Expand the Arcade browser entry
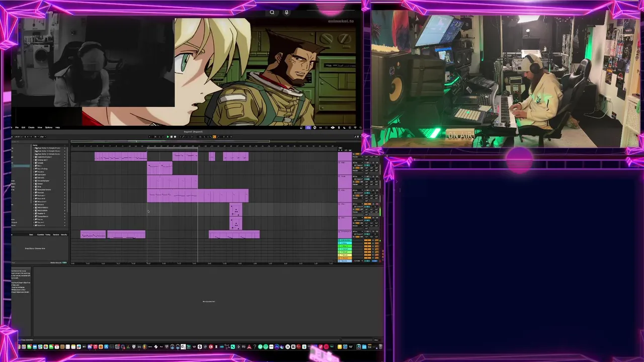 click(33, 163)
